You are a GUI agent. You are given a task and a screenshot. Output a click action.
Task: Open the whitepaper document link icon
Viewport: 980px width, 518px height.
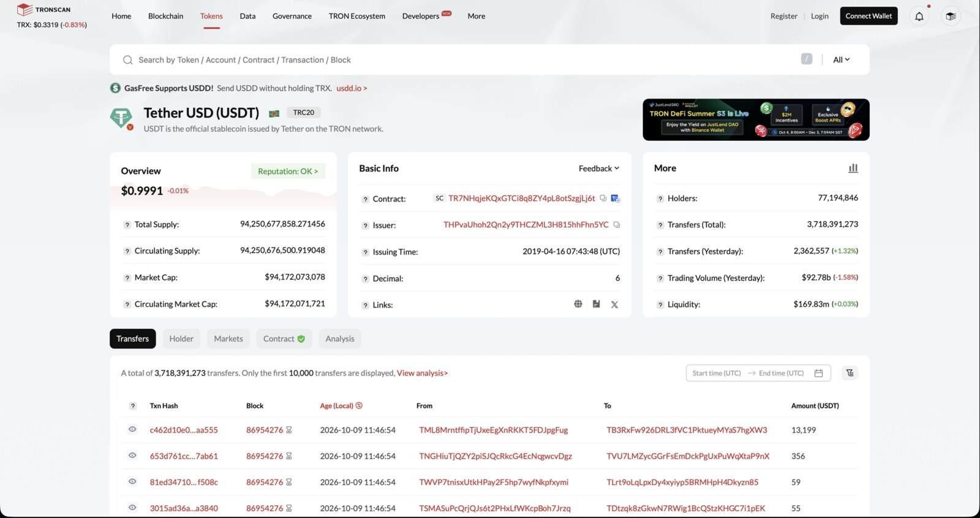(596, 304)
